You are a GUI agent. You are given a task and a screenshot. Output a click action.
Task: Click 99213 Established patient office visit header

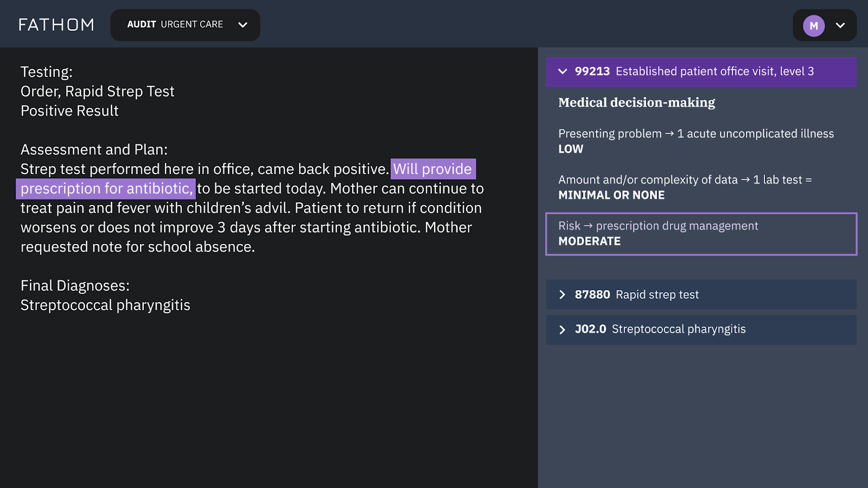click(x=701, y=72)
